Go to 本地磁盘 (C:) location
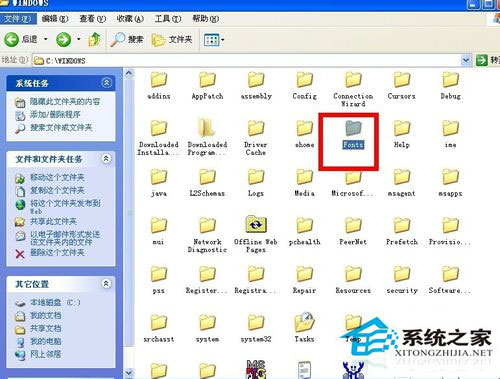 point(55,303)
